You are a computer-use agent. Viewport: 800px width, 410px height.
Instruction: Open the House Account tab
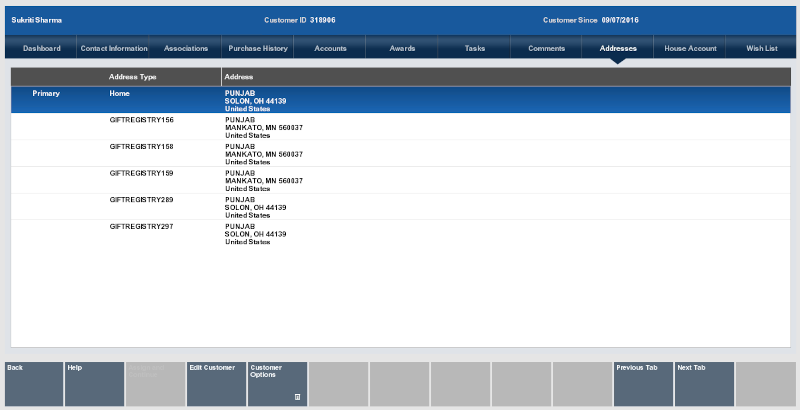point(690,48)
